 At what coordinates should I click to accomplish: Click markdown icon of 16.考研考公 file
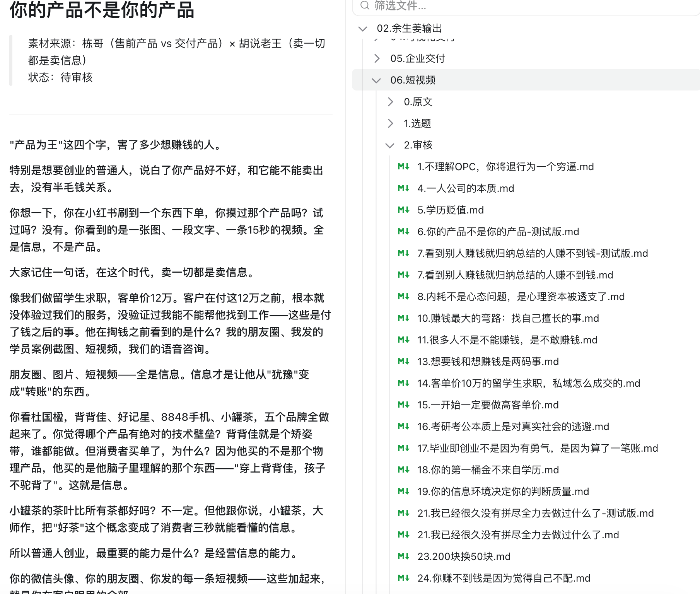pyautogui.click(x=403, y=427)
